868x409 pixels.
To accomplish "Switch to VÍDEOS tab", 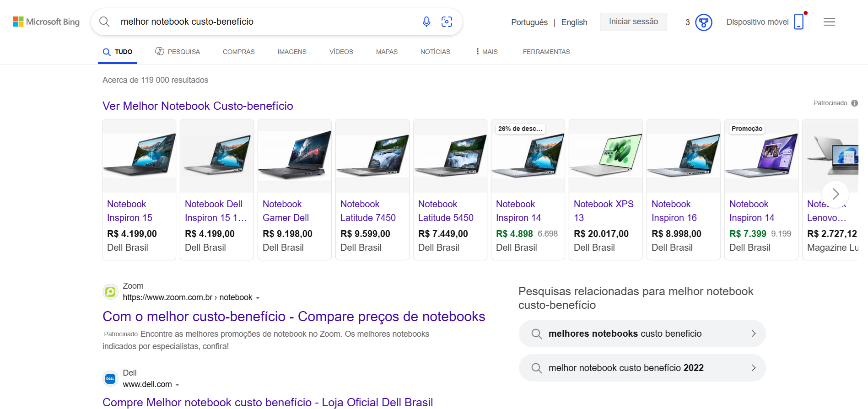I will pyautogui.click(x=341, y=52).
